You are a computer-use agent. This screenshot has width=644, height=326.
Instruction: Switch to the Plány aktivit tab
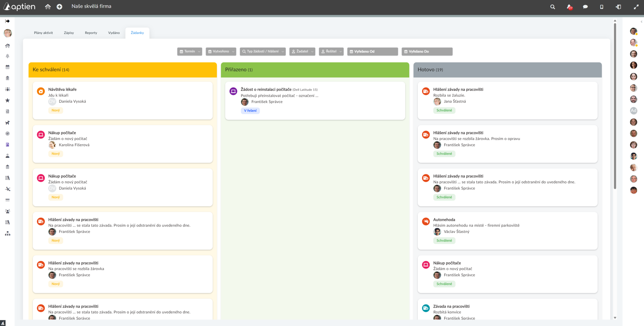point(43,33)
